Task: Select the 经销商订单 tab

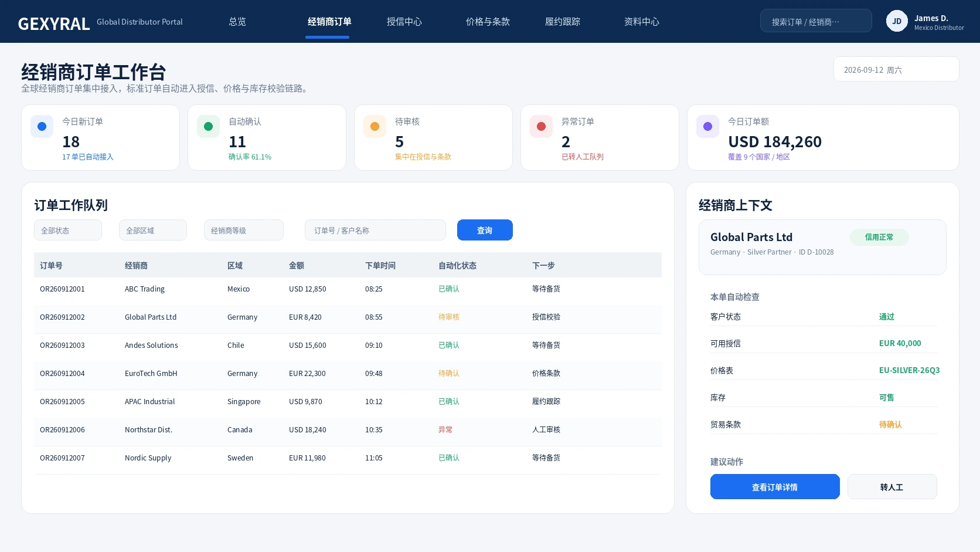Action: (x=329, y=22)
